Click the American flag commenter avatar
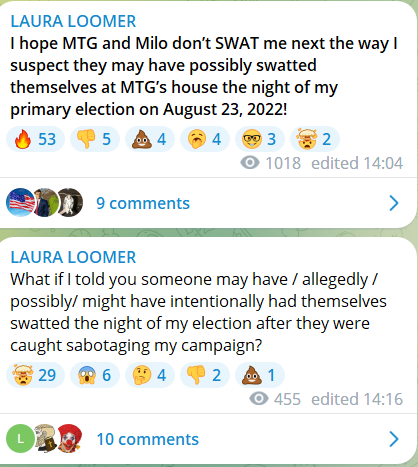Image resolution: width=418 pixels, height=467 pixels. tap(19, 202)
